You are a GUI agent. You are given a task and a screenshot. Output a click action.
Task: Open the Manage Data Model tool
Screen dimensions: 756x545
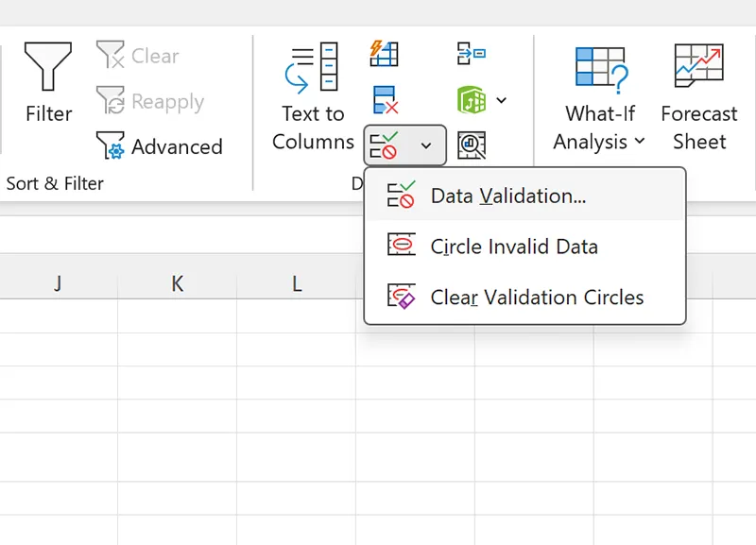tap(470, 145)
